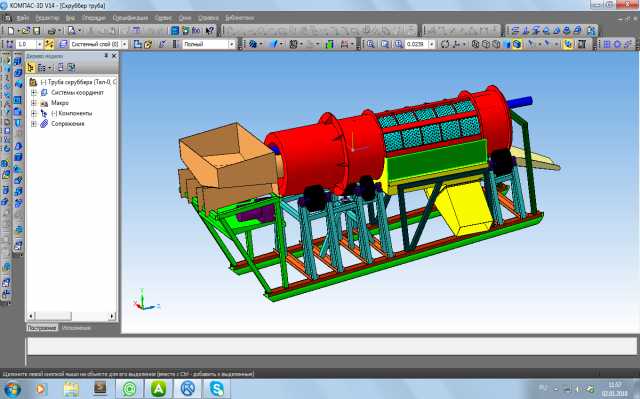
Task: Expand the Компоненты tree node
Action: click(34, 113)
